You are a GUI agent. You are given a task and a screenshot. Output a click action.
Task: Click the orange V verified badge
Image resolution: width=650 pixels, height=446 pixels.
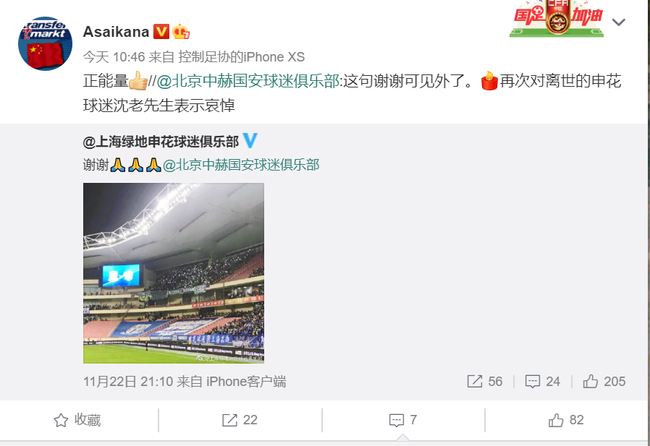(x=161, y=32)
